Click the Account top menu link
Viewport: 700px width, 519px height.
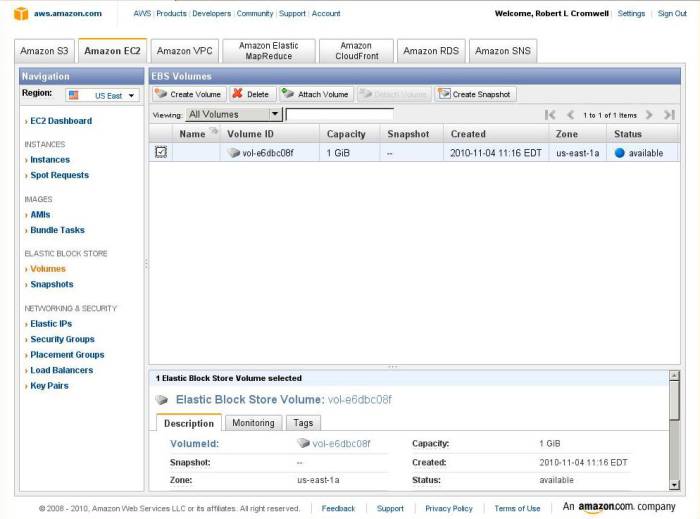coord(326,13)
